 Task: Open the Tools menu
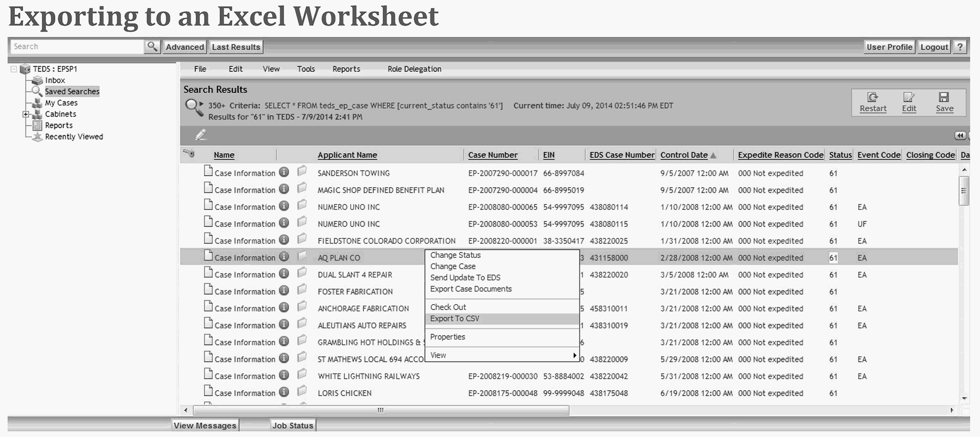tap(306, 69)
